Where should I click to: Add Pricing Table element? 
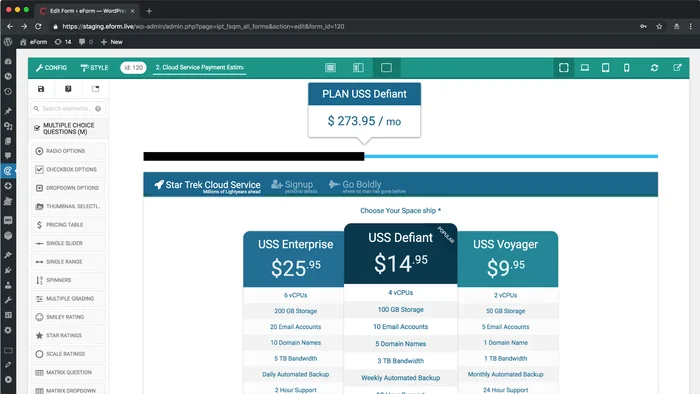[x=68, y=224]
